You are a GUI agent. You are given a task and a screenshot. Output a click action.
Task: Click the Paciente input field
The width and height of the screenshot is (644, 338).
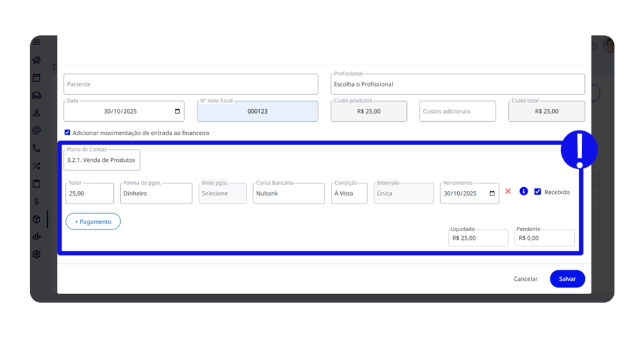191,84
